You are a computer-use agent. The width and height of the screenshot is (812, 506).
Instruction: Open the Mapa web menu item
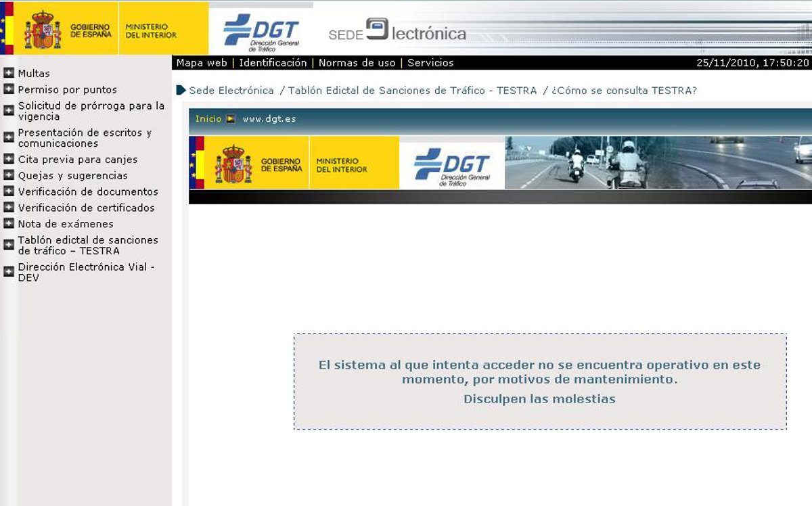point(202,63)
